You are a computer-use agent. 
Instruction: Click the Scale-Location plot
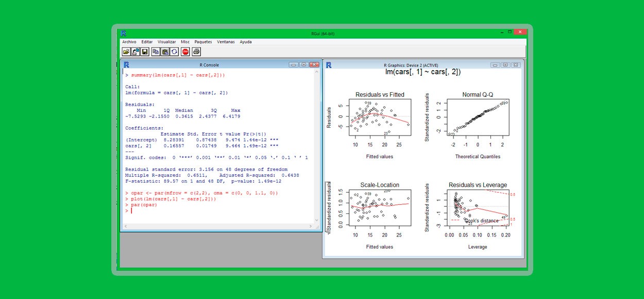[x=380, y=208]
